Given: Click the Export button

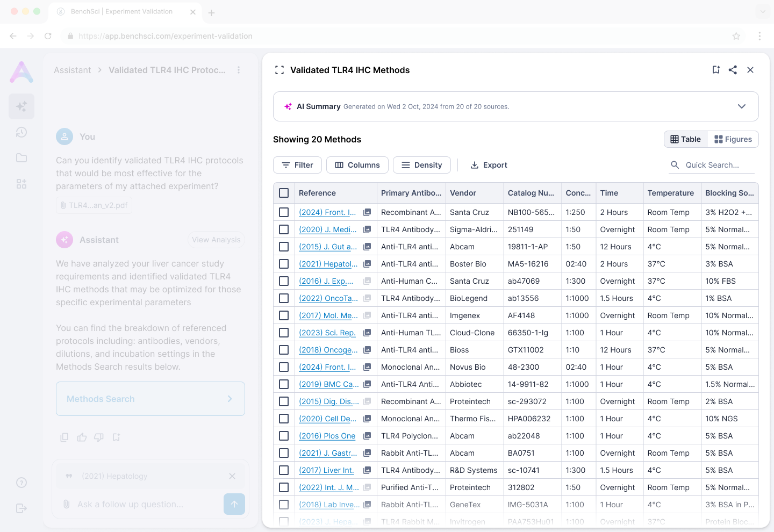Looking at the screenshot, I should point(489,165).
